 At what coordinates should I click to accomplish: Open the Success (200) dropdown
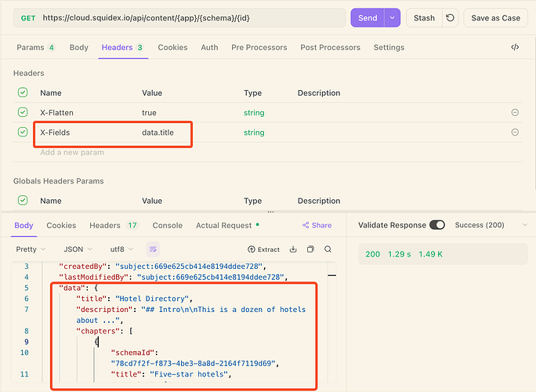click(480, 225)
